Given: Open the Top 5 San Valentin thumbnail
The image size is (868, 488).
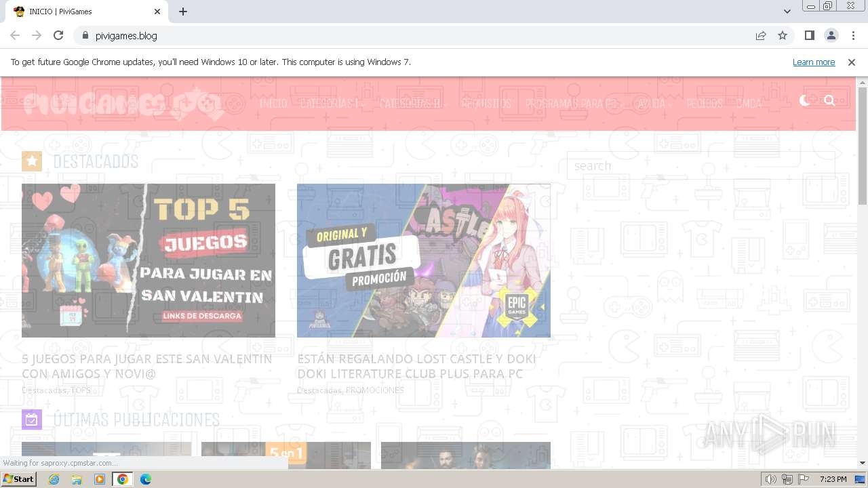Looking at the screenshot, I should [x=149, y=260].
